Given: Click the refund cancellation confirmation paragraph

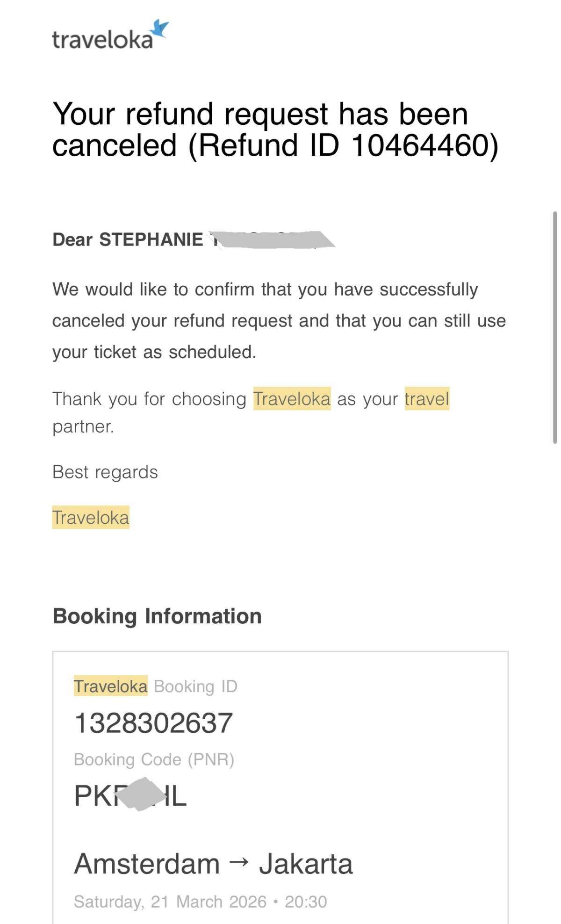Looking at the screenshot, I should [279, 321].
